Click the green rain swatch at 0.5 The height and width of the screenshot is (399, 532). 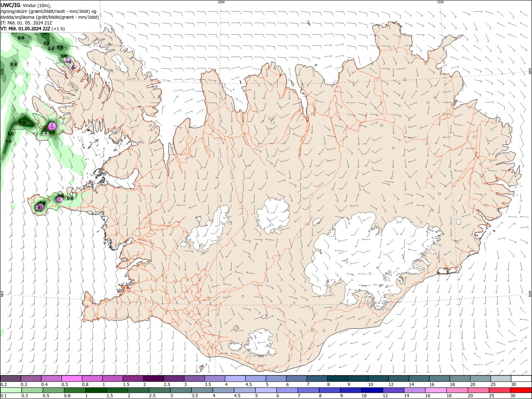click(53, 390)
